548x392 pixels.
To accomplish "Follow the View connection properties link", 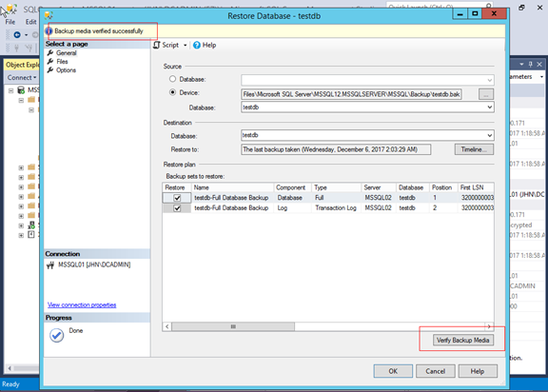I will pyautogui.click(x=82, y=305).
